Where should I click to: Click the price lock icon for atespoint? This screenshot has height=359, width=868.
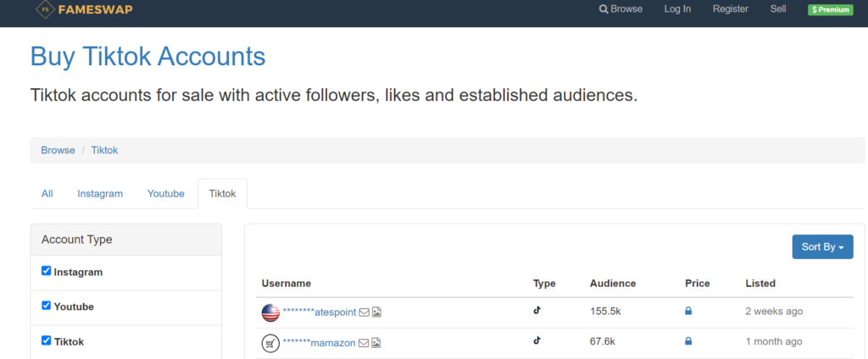(688, 311)
